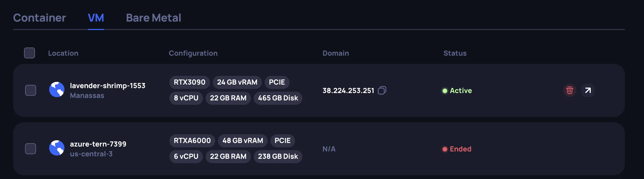Click the red Ended status dot
The height and width of the screenshot is (179, 644).
(445, 149)
